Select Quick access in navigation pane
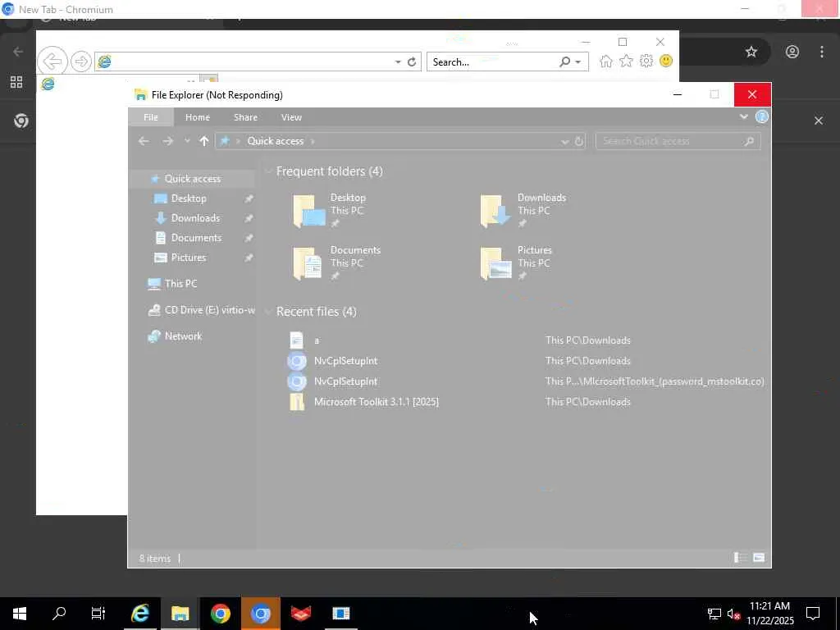Screen dimensions: 840x630 tap(192, 178)
